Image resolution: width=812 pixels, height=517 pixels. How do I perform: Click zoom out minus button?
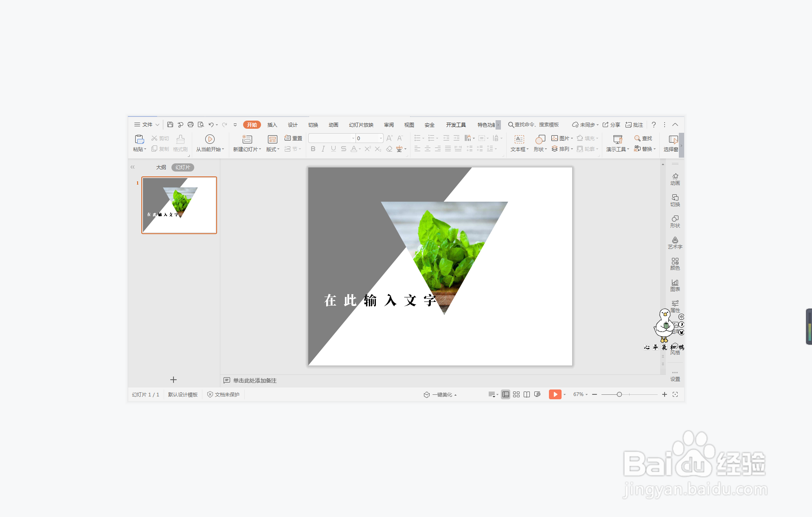point(595,394)
